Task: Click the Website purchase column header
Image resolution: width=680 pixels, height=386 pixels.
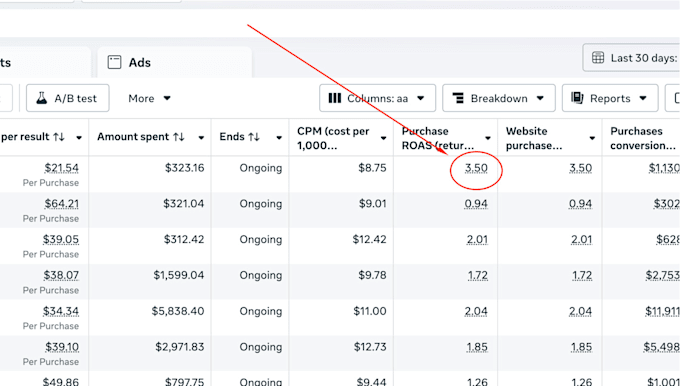Action: coord(534,138)
